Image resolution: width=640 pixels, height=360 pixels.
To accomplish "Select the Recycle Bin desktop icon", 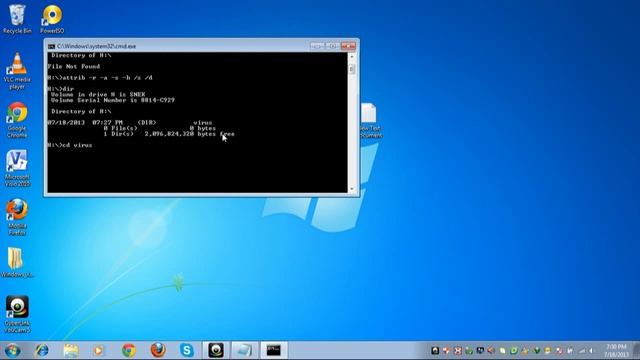I will (x=17, y=19).
